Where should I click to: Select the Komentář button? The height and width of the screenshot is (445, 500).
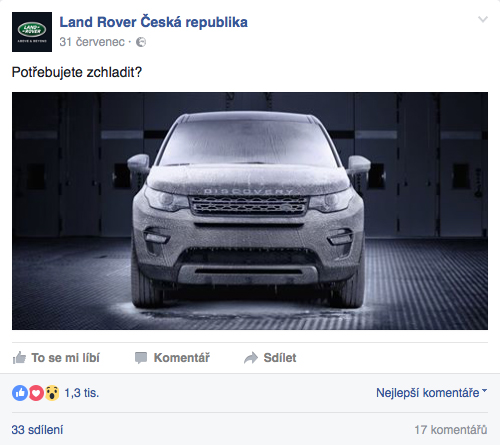[172, 358]
